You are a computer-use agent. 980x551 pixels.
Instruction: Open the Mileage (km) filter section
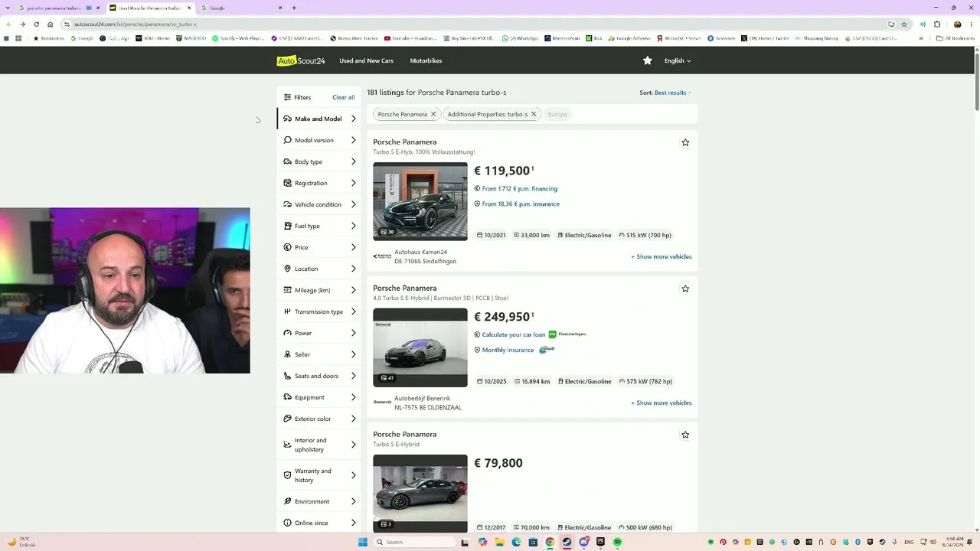[319, 290]
